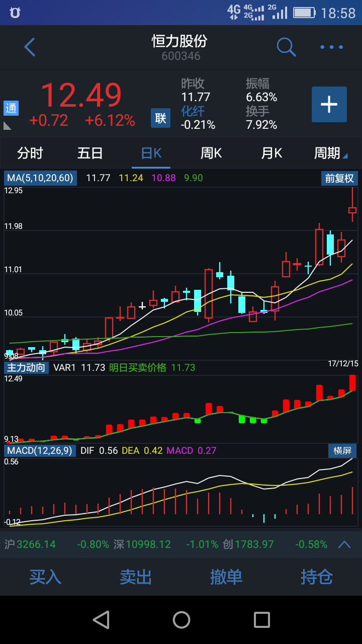Viewport: 362px width, 644px height.
Task: Tap the battery icon in status bar
Action: pyautogui.click(x=304, y=13)
